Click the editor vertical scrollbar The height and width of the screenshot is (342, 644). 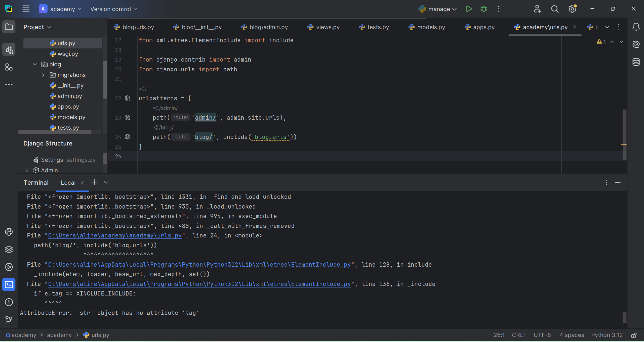coord(624,134)
